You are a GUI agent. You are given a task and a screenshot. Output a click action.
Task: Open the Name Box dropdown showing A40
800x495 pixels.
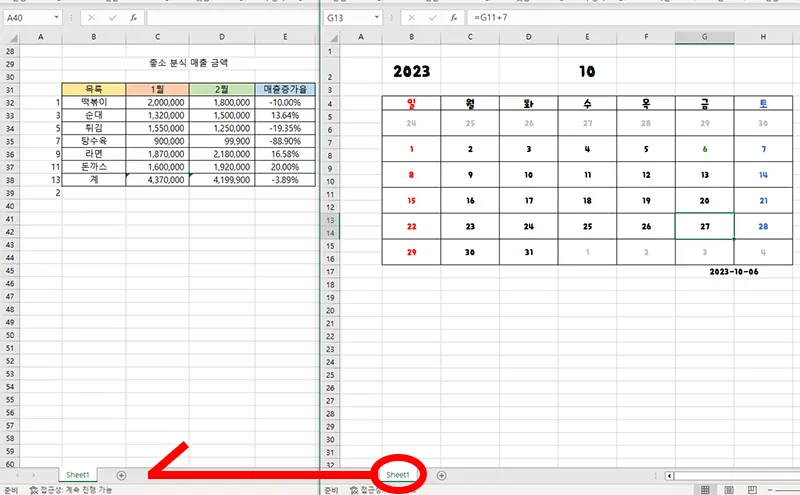click(56, 17)
